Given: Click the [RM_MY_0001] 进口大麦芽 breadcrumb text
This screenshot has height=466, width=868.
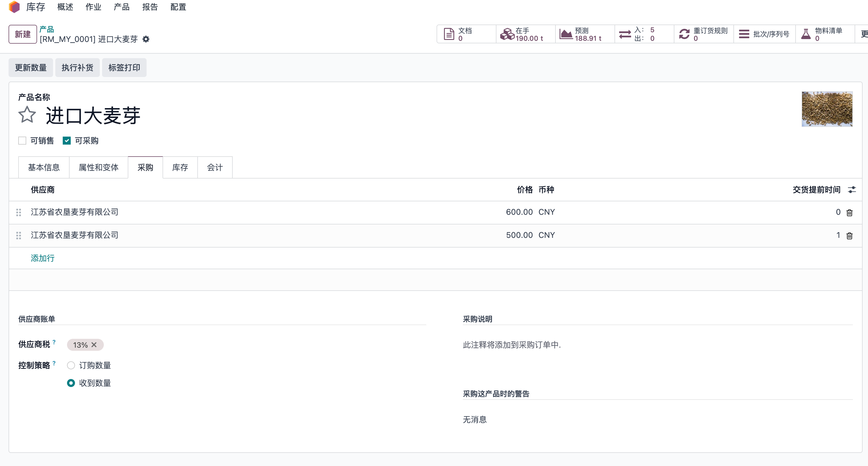Looking at the screenshot, I should (x=89, y=39).
